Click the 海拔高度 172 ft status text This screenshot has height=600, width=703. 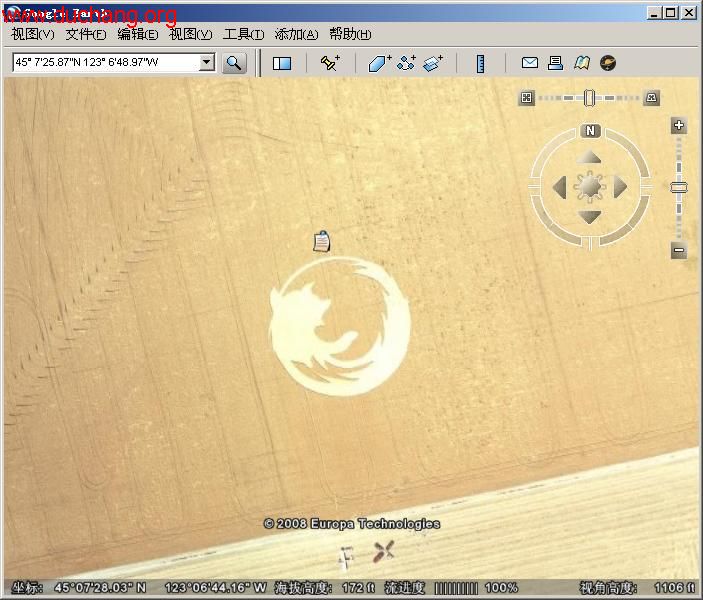(325, 587)
